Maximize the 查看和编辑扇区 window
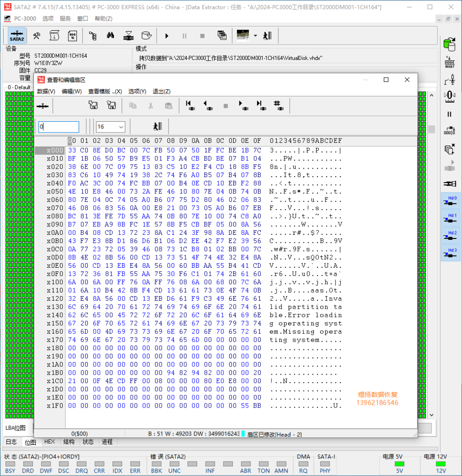 pyautogui.click(x=386, y=79)
